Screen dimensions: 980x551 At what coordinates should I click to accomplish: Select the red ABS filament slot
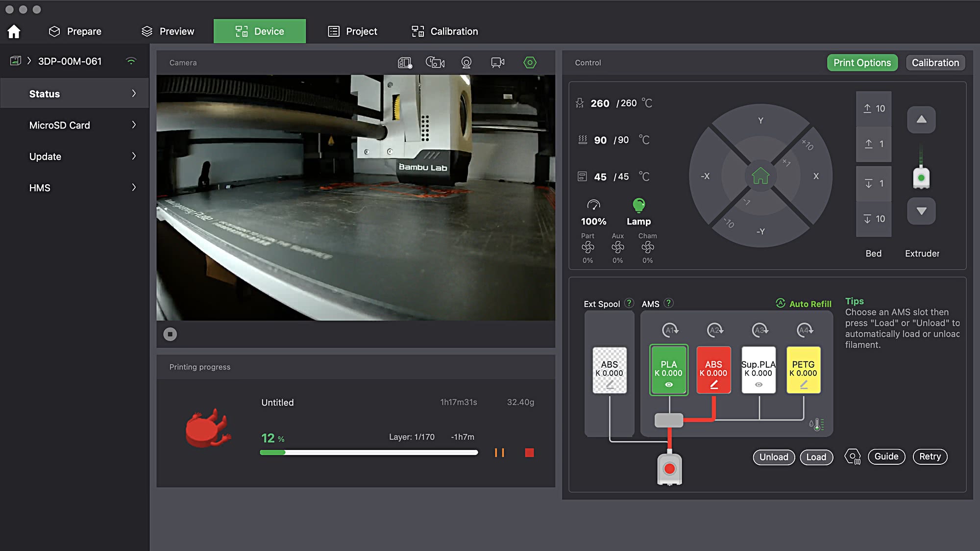click(713, 370)
